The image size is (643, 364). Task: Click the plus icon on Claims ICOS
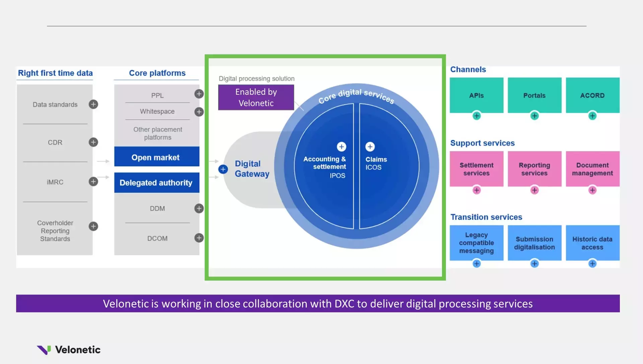click(370, 146)
